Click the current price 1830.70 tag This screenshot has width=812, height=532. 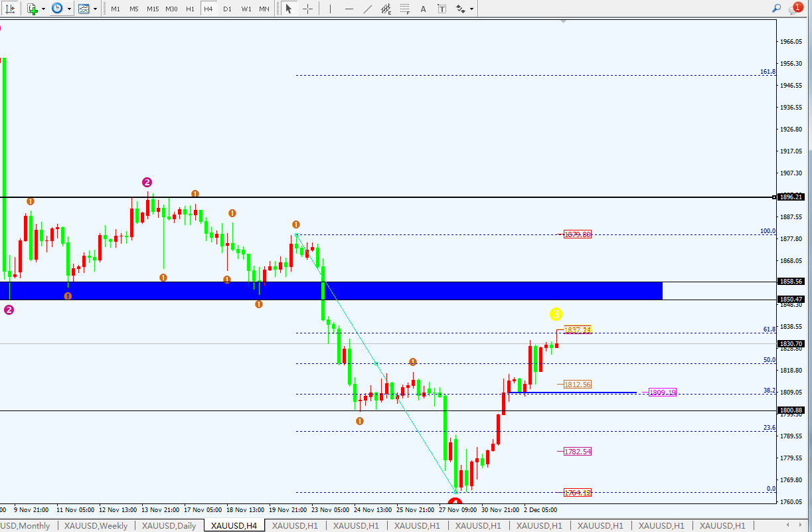click(x=791, y=343)
